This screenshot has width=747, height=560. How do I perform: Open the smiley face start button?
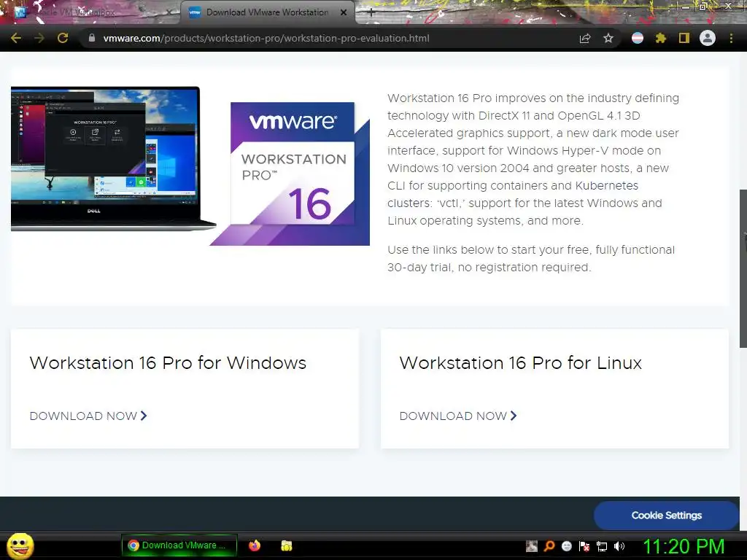20,545
